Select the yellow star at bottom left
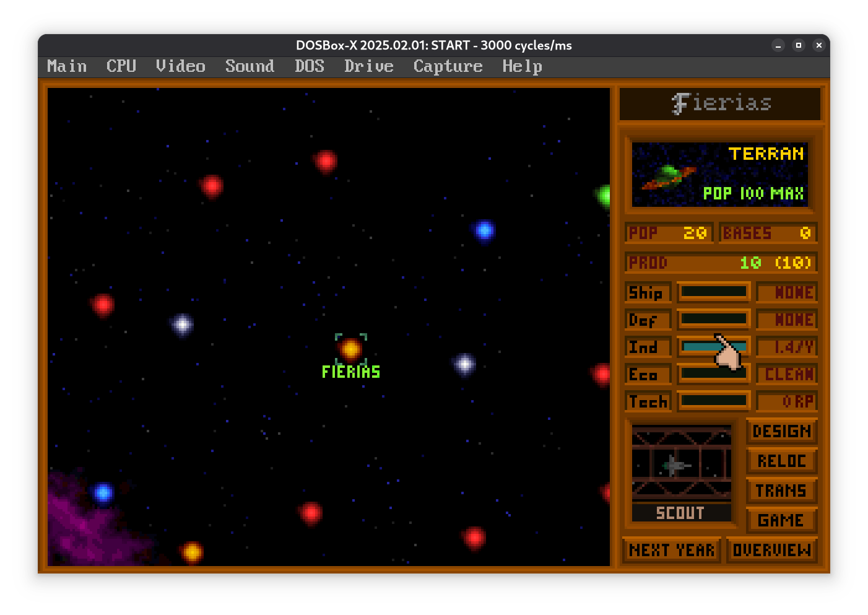868x615 pixels. 192,551
